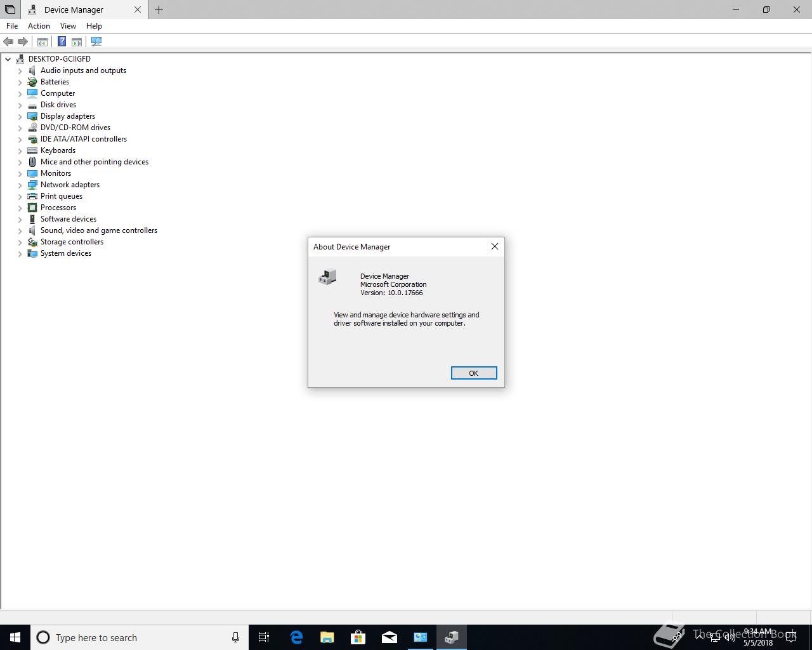Select the Monitors tree item label

click(x=56, y=173)
